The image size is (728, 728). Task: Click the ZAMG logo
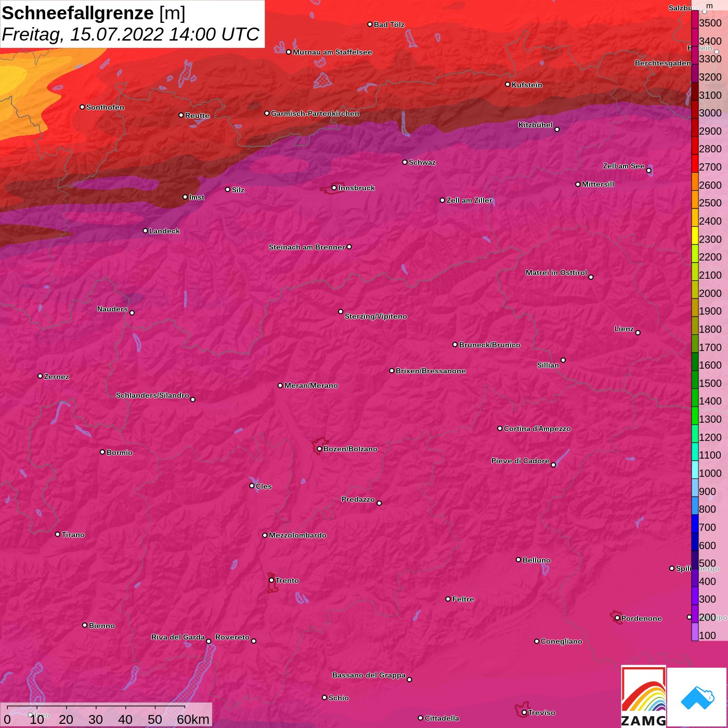(x=644, y=696)
